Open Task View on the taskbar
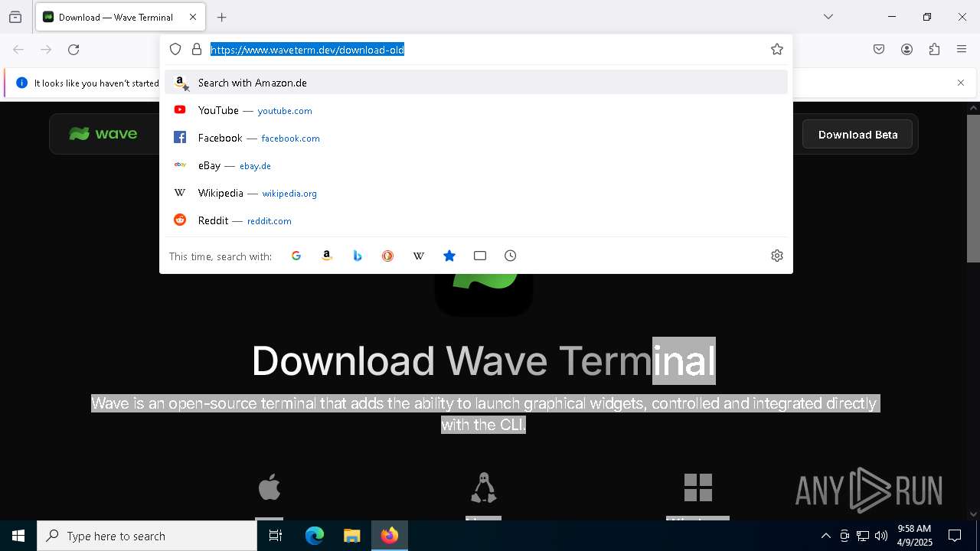 coord(276,536)
